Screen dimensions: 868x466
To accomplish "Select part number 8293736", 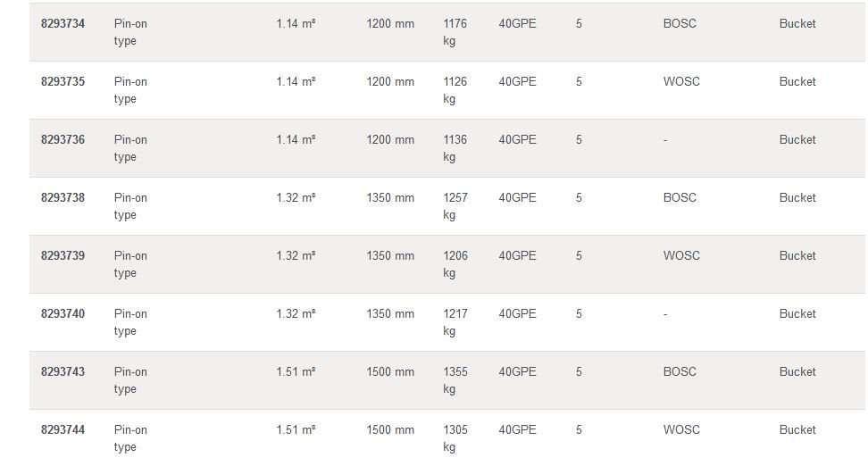I will click(x=63, y=140).
